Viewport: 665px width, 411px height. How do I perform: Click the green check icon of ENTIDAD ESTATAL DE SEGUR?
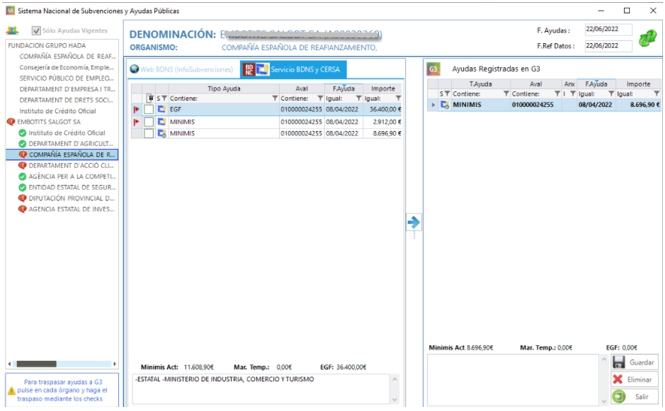tap(22, 187)
